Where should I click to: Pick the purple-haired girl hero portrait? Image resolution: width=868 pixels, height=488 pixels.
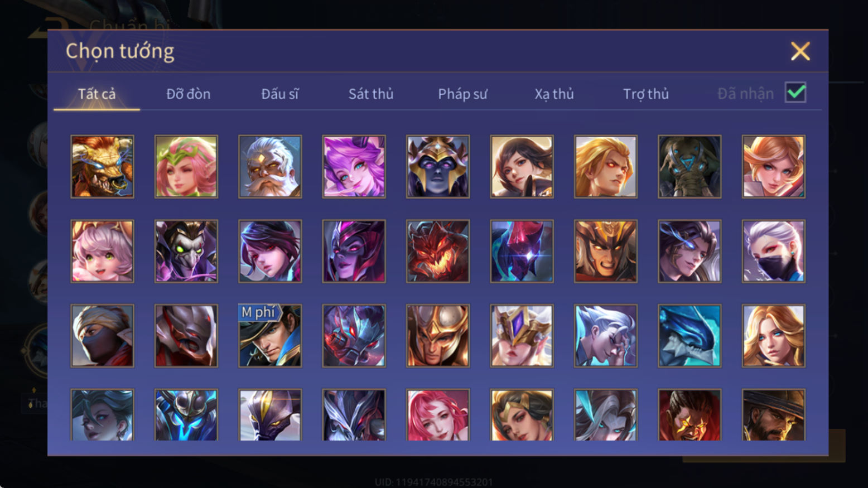354,167
